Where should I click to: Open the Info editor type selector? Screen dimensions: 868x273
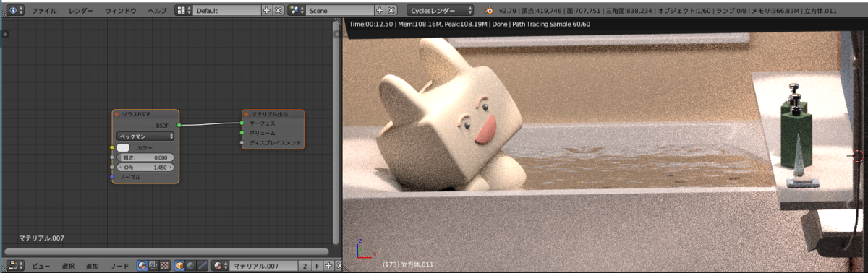[x=15, y=11]
